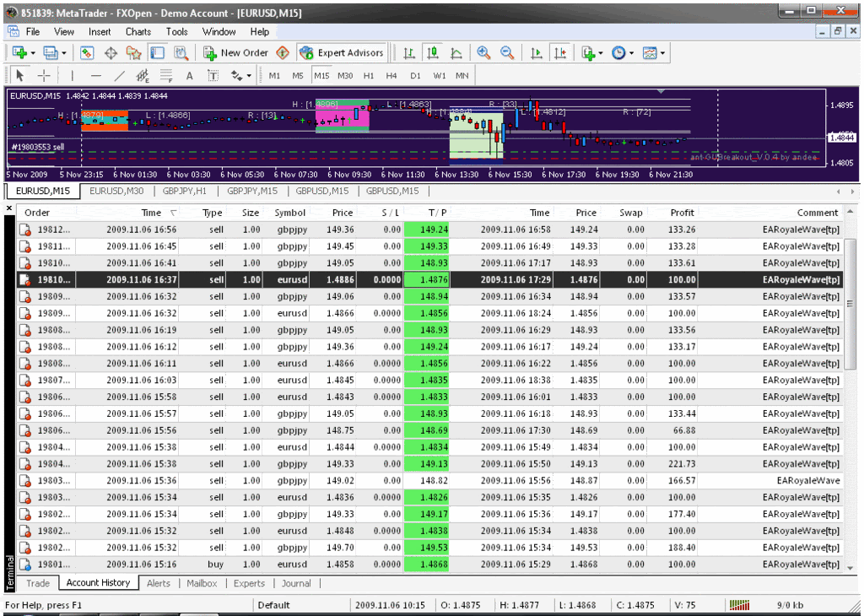This screenshot has height=616, width=864.
Task: Zoom out on the chart
Action: pyautogui.click(x=507, y=53)
